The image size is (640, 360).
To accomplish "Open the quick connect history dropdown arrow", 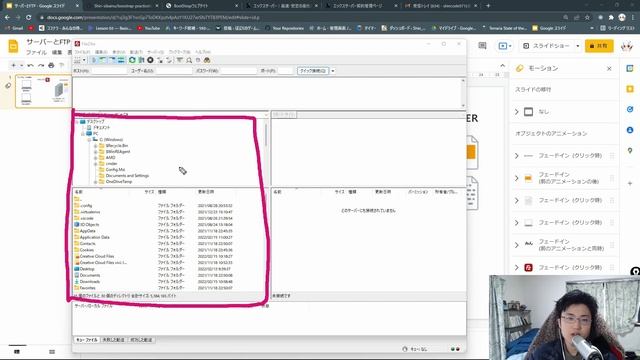I will (333, 71).
